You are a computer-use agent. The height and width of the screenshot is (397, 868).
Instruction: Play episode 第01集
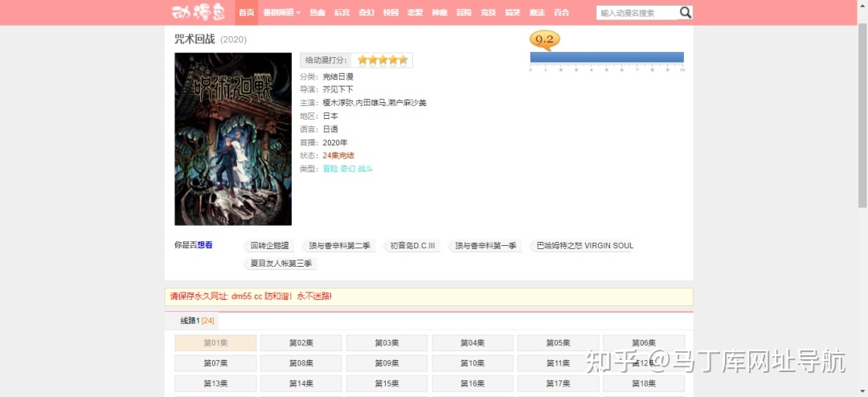click(x=215, y=343)
